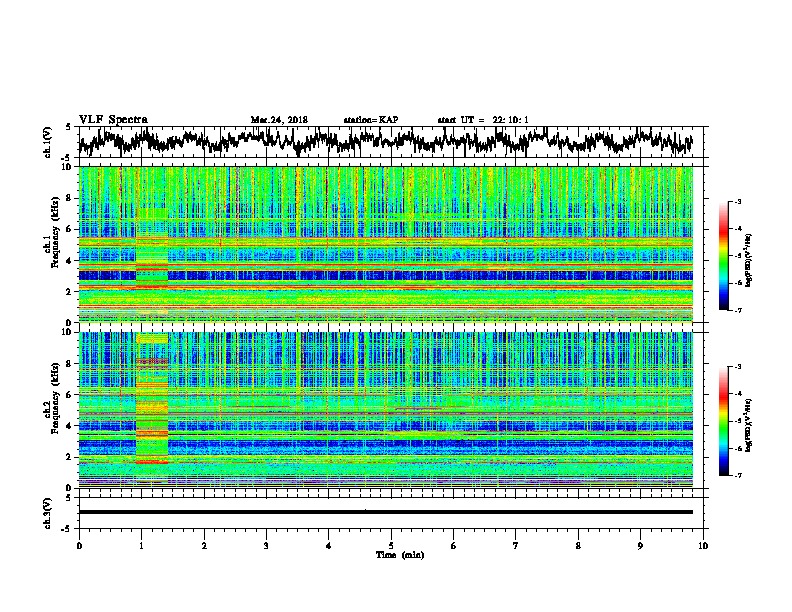
Task: Click the dark blue 3 kHz band in ch.1
Action: tap(385, 276)
